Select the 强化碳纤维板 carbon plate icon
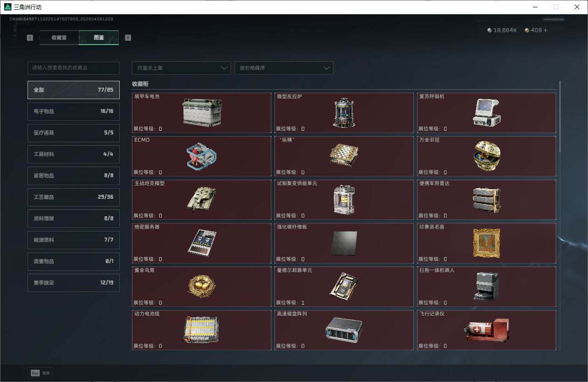 344,243
